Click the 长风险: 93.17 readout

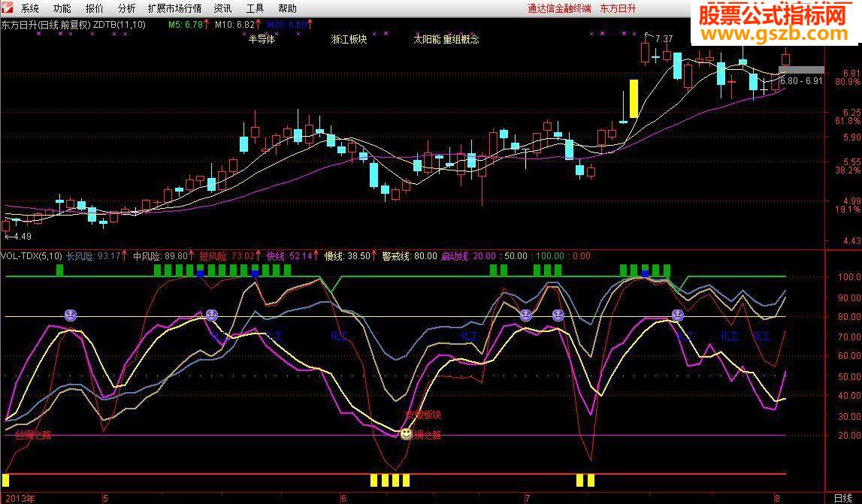tap(93, 255)
